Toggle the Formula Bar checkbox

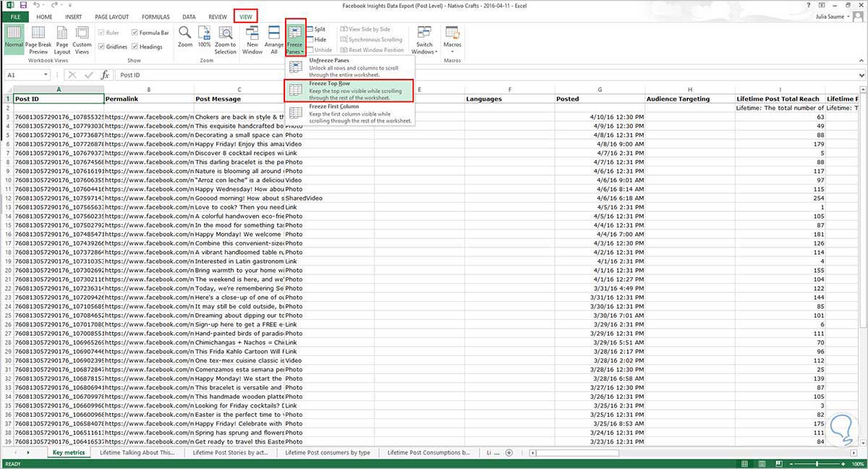pos(150,33)
